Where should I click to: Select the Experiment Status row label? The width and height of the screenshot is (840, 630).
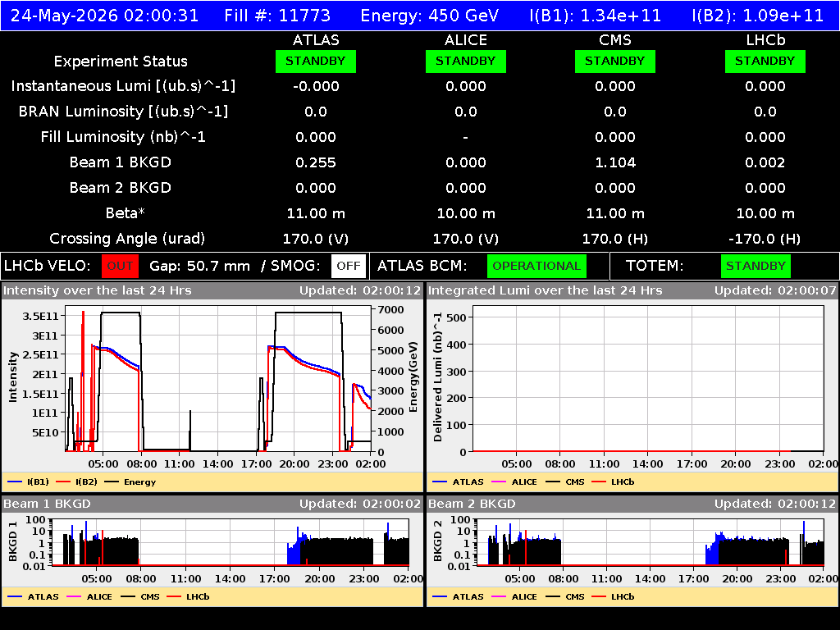(121, 62)
